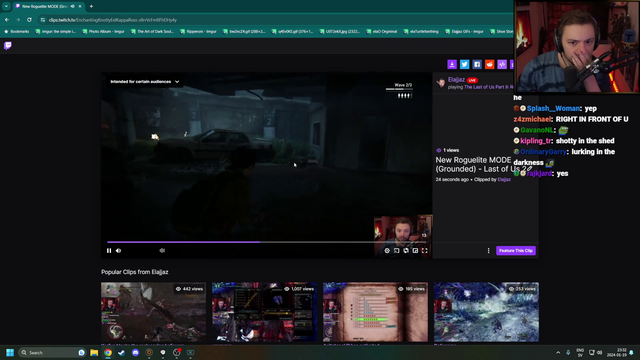
Task: Open 'Photo Album - Imgur' bookmark
Action: point(103,31)
